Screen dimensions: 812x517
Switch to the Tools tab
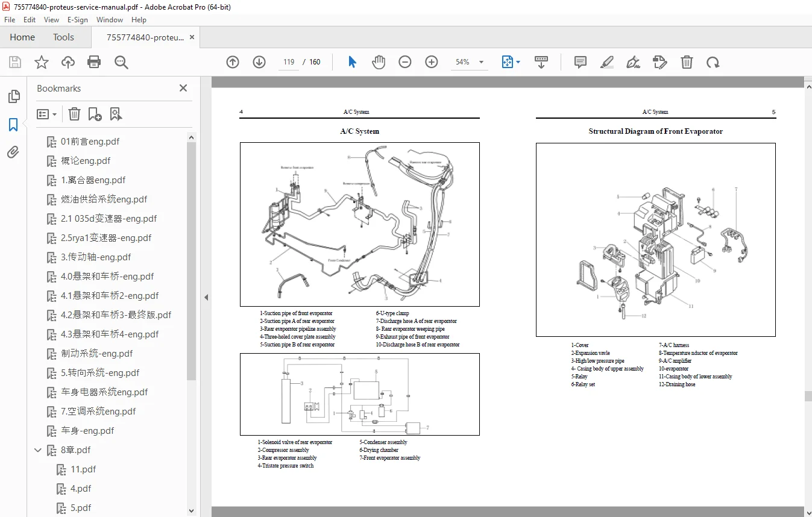point(63,37)
